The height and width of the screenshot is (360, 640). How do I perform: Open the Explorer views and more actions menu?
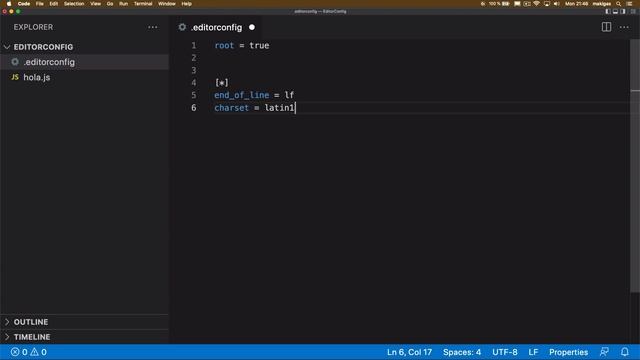pyautogui.click(x=153, y=27)
